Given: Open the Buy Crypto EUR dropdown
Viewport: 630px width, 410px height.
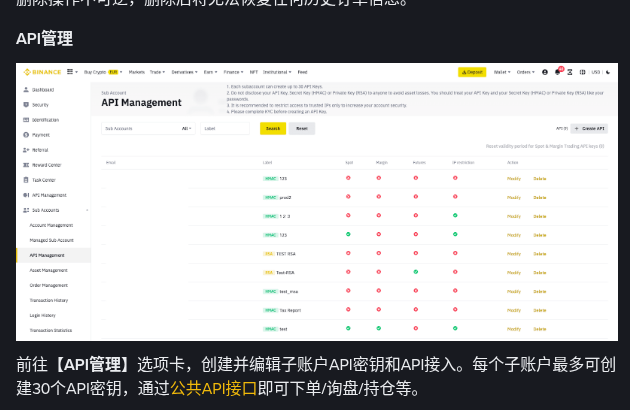Looking at the screenshot, I should (103, 72).
